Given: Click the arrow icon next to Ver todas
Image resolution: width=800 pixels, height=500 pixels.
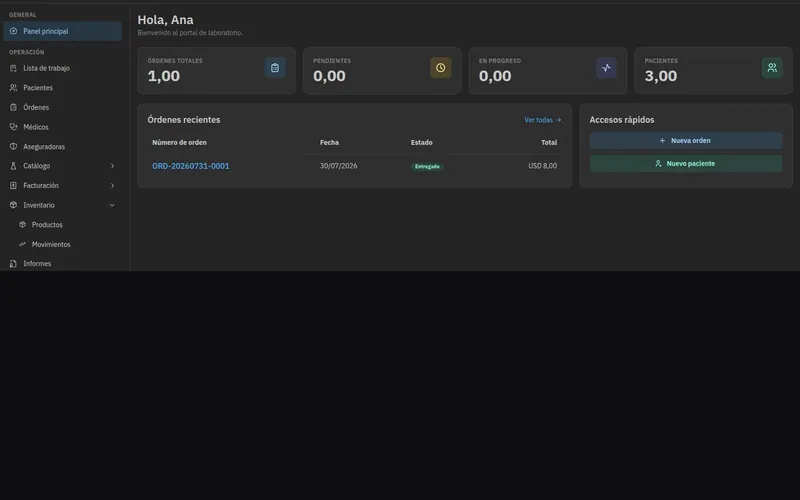Looking at the screenshot, I should click(x=558, y=120).
